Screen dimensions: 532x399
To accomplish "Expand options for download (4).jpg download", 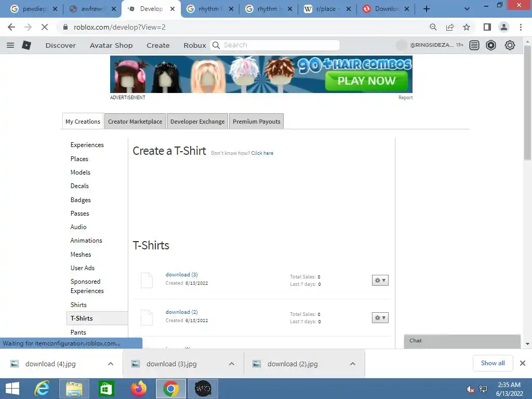I will click(111, 364).
